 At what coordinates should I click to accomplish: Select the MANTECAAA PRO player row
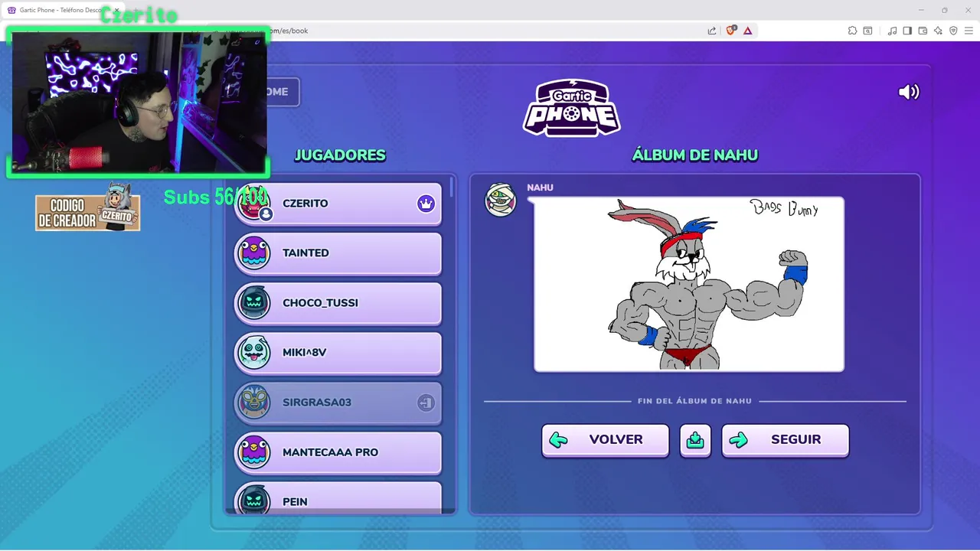[x=338, y=452]
